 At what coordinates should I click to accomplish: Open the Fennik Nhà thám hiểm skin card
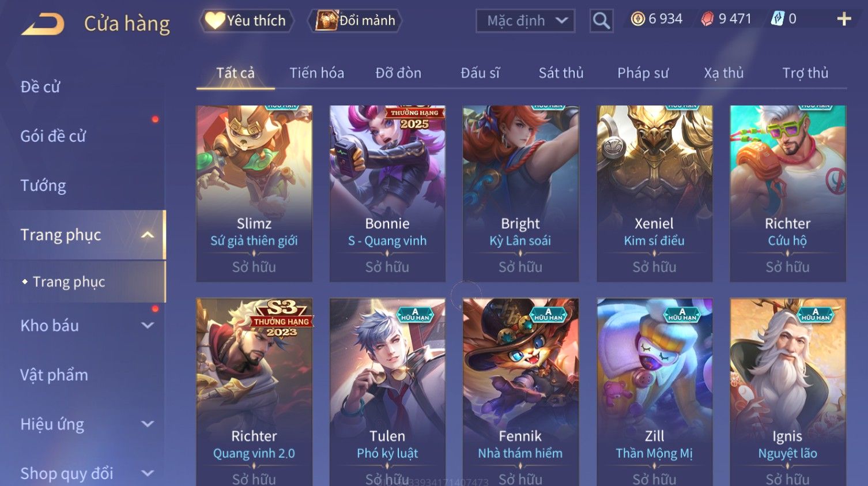[520, 392]
